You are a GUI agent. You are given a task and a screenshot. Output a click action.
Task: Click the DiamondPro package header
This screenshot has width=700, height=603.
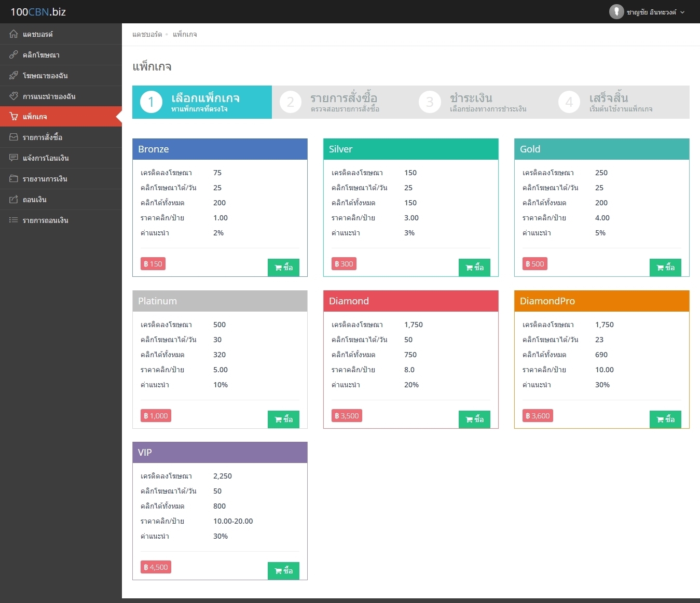(x=602, y=301)
